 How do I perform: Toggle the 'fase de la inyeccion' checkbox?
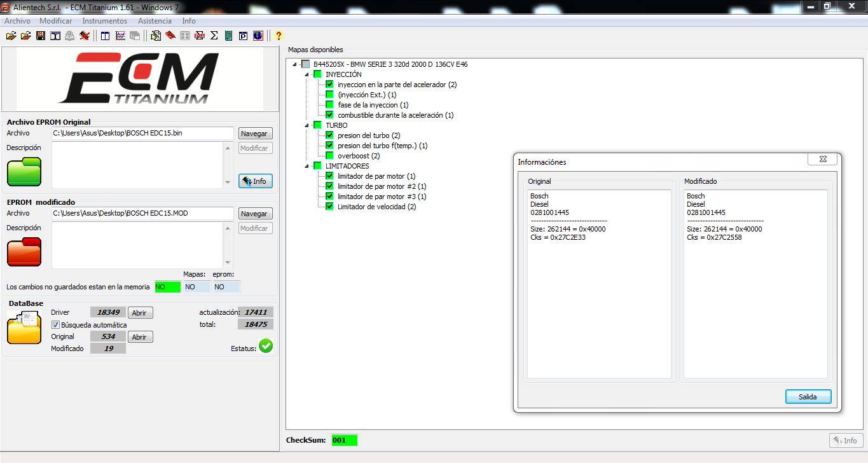[329, 105]
